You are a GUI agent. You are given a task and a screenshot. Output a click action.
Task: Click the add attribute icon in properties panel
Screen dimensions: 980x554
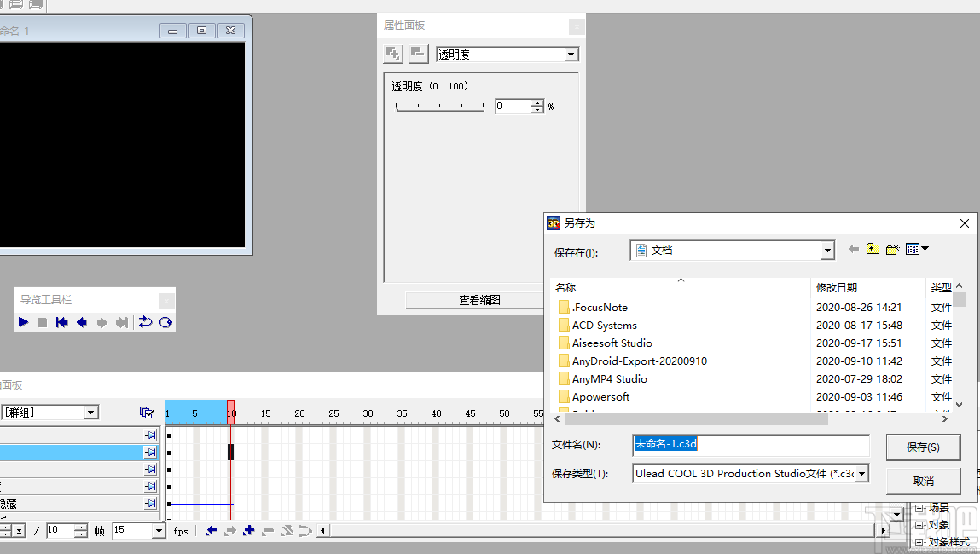[x=392, y=54]
